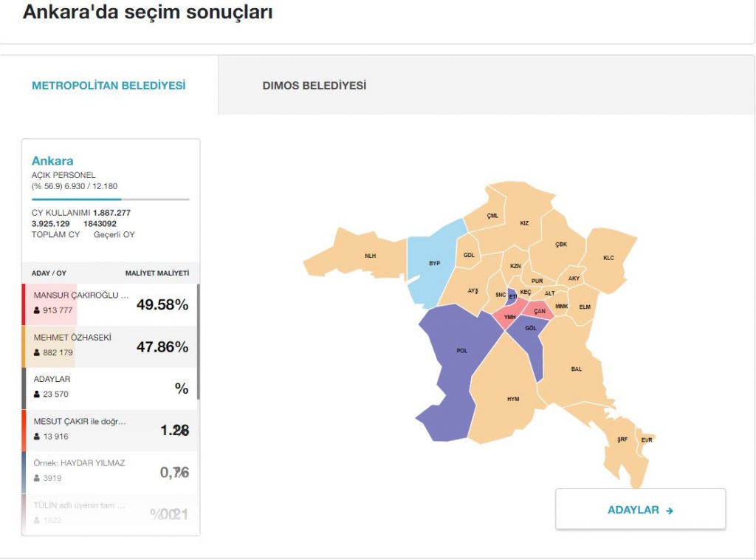Click the Ankara heading in the results panel
Viewport: 756px width, 560px height.
(x=52, y=160)
